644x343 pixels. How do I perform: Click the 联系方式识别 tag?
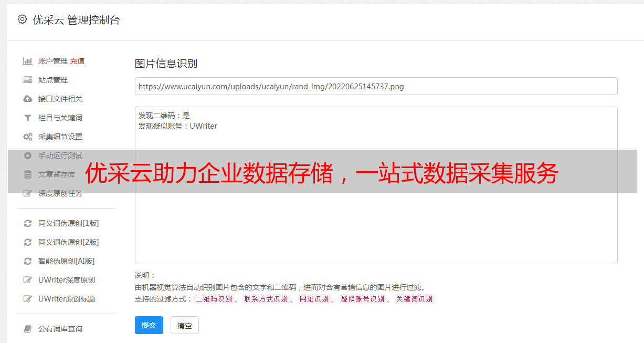266,299
